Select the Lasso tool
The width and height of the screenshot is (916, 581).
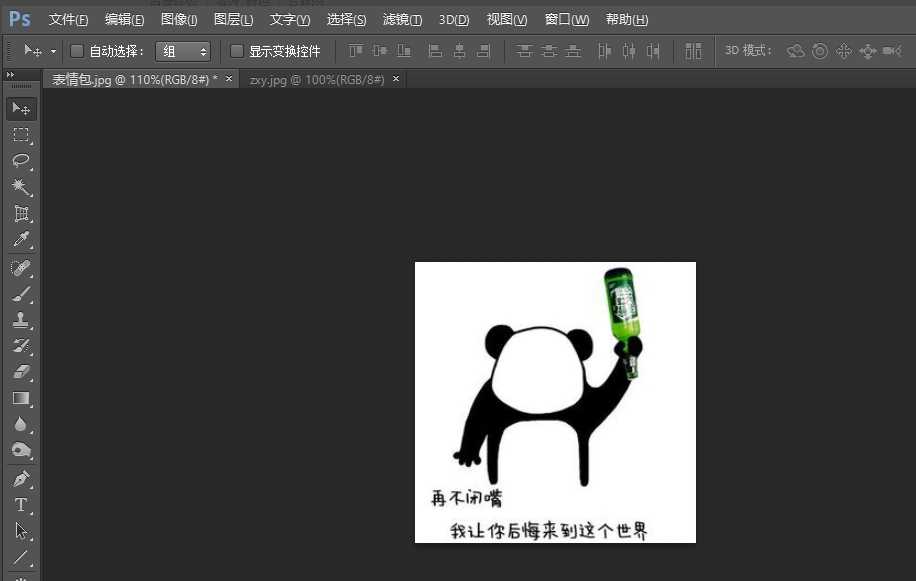(21, 161)
